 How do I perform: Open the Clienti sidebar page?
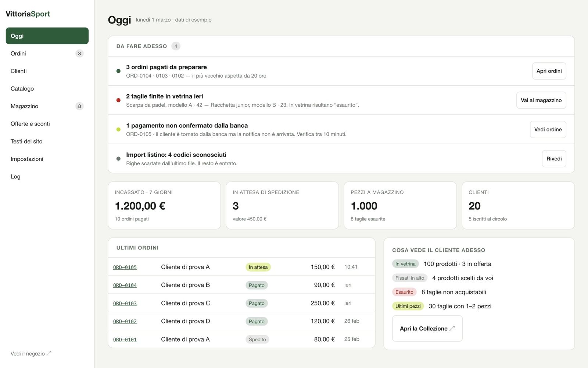click(47, 71)
